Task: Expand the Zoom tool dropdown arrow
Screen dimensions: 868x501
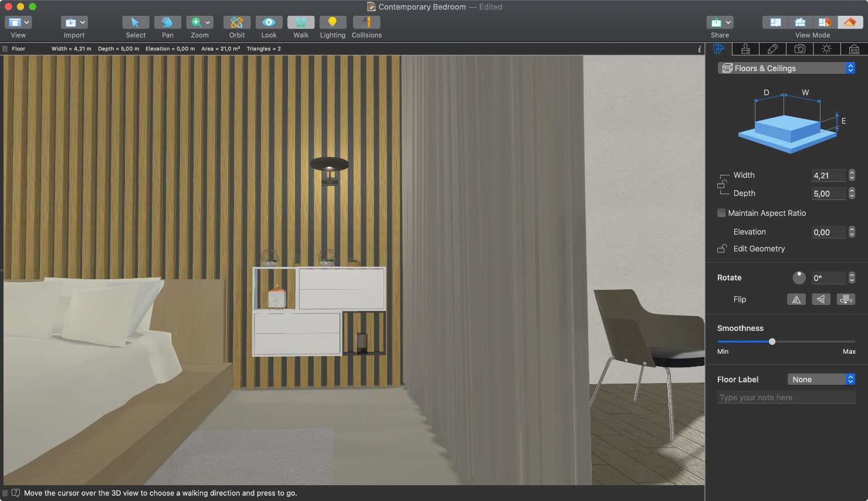Action: tap(207, 22)
